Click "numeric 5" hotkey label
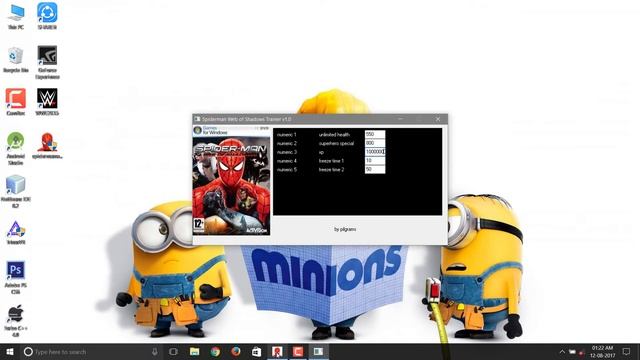The image size is (640, 360). [287, 170]
